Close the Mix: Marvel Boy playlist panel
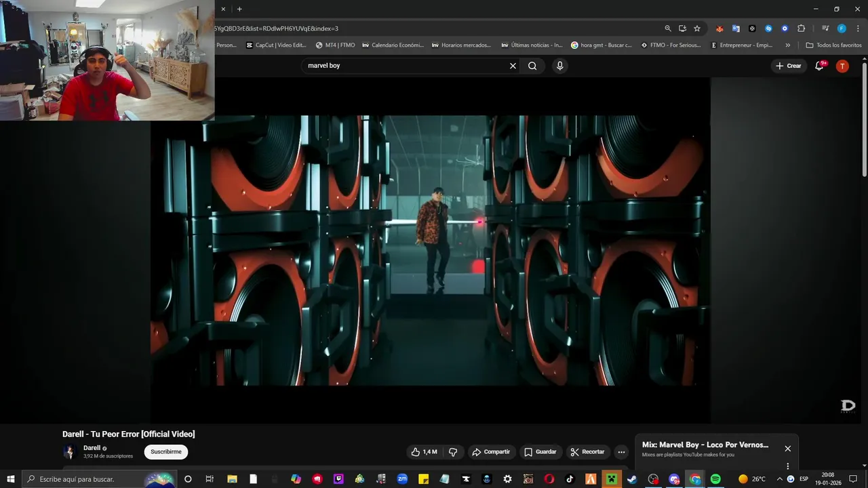 (x=787, y=448)
